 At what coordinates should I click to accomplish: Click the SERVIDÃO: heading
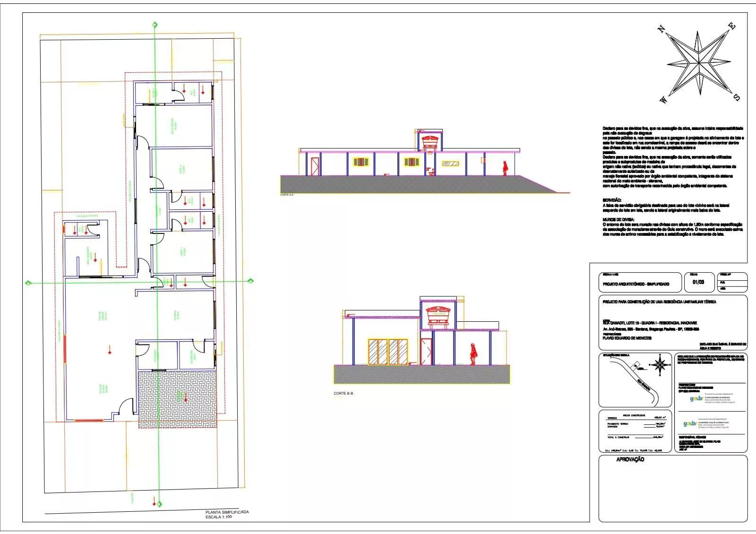tap(612, 201)
